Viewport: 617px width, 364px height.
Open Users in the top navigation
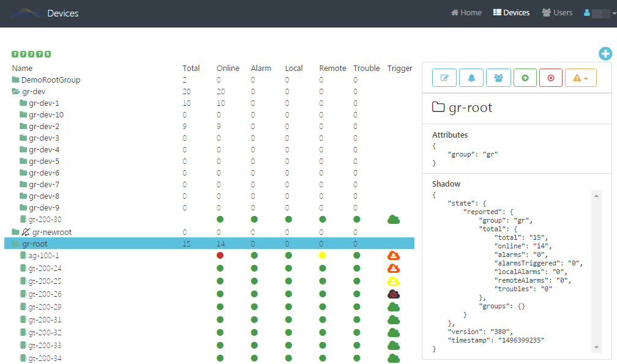(557, 13)
